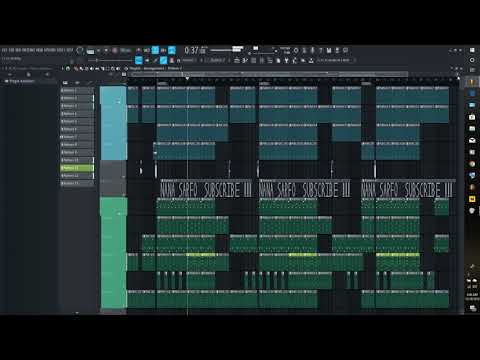
Task: Click the third playlist timeline marker
Action: point(366,83)
